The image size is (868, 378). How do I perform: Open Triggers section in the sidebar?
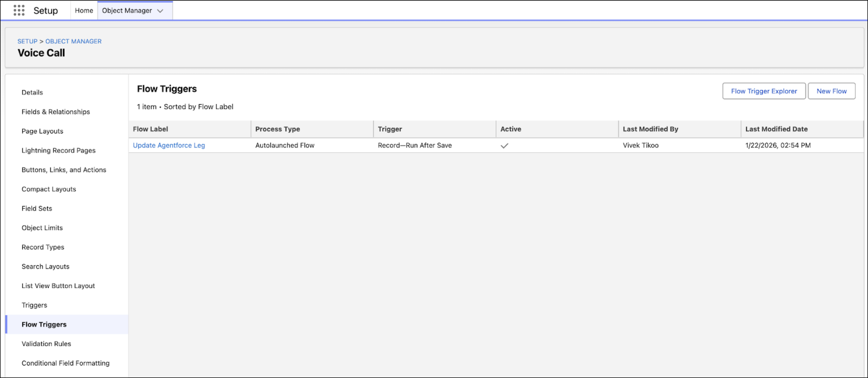click(x=34, y=305)
